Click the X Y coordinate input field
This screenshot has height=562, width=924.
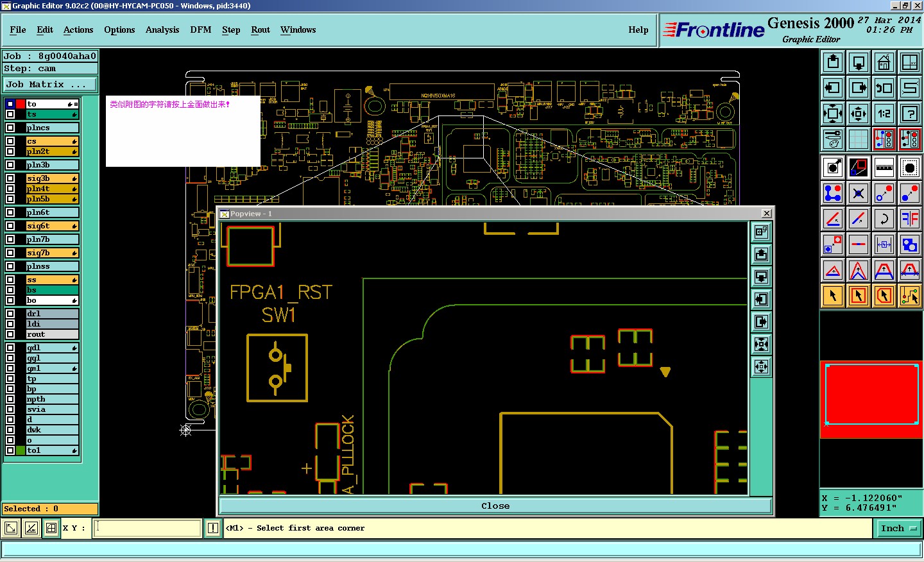click(148, 528)
